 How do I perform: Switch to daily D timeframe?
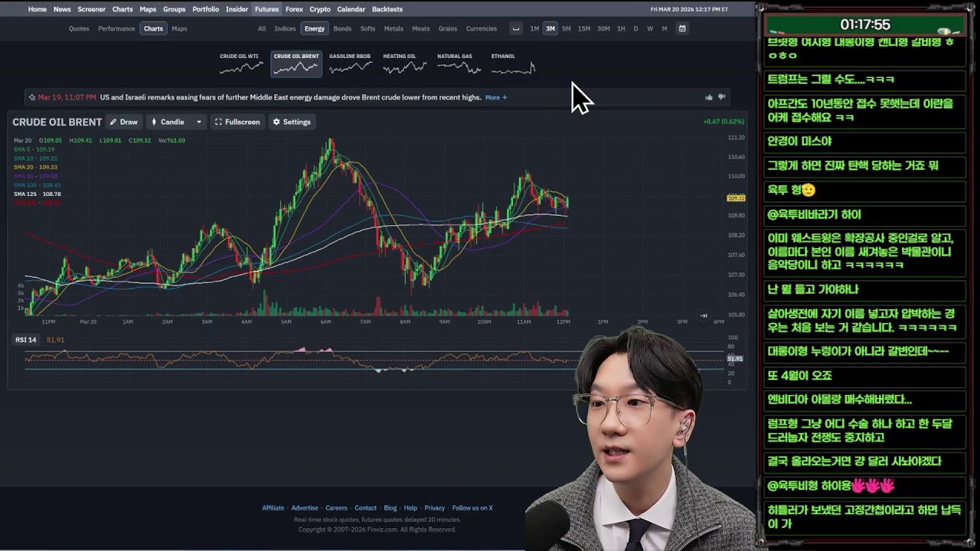635,28
